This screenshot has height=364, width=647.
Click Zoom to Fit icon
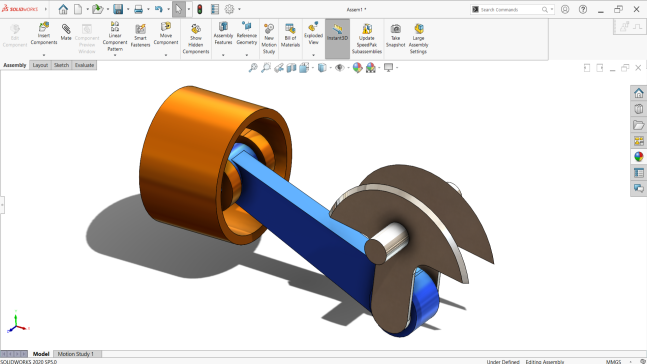point(253,68)
